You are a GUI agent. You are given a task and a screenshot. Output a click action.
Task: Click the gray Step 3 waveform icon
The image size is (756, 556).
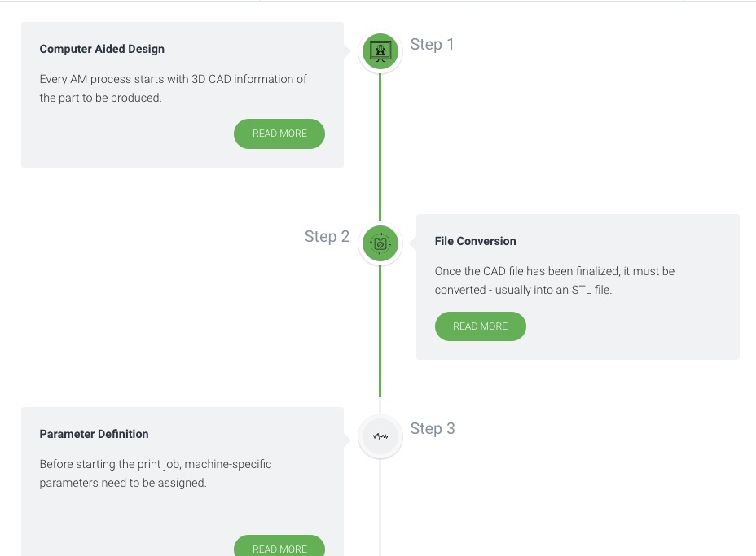pos(380,436)
